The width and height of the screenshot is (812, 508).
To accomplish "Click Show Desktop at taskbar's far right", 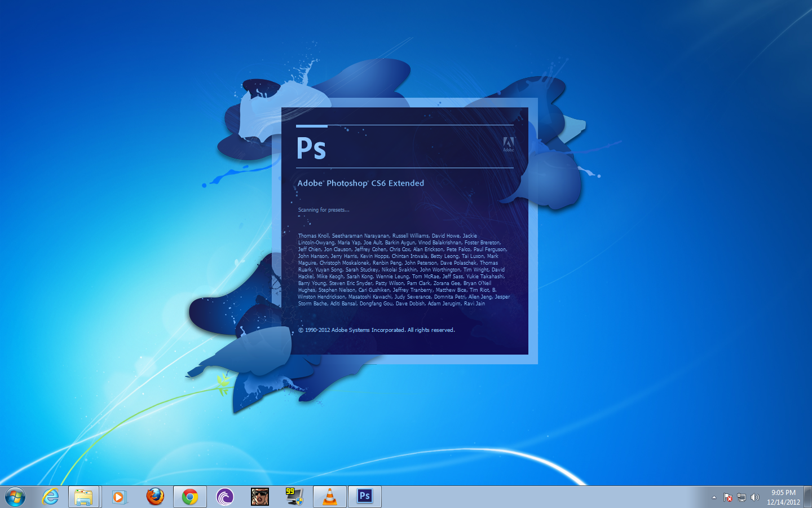I will click(809, 497).
